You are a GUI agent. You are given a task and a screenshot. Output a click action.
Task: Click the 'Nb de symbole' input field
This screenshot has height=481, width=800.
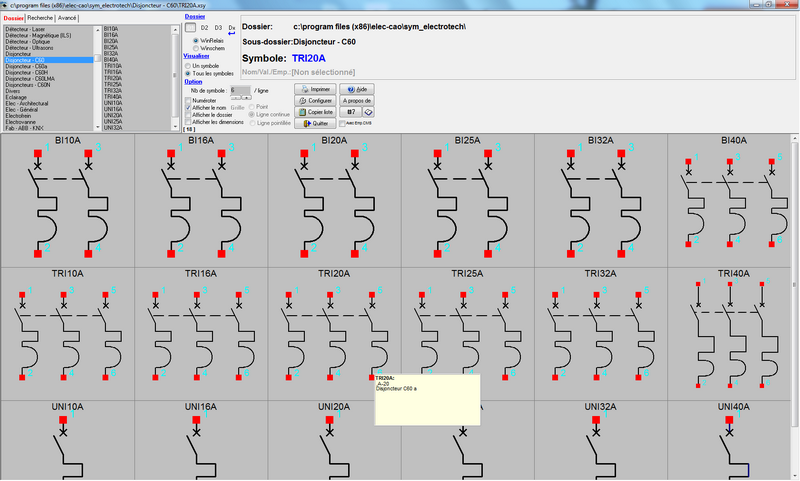coord(240,90)
